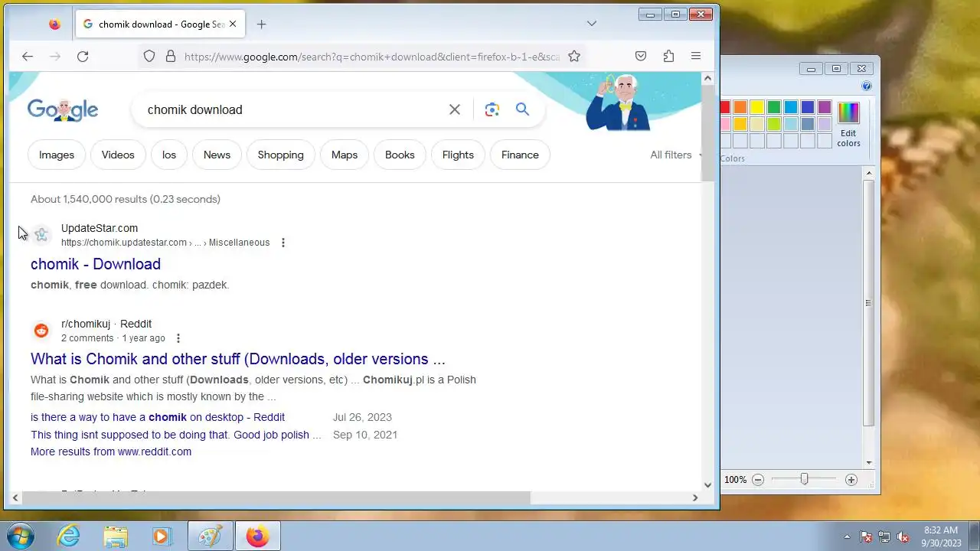Show hidden system tray icons
980x551 pixels.
pos(847,536)
